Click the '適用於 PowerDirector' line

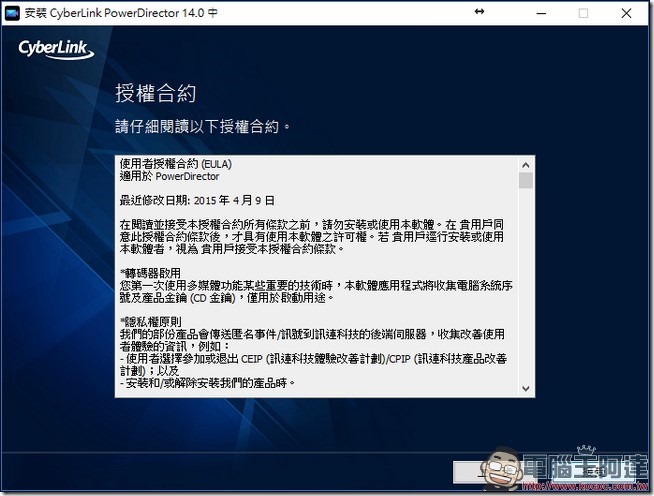(x=169, y=176)
